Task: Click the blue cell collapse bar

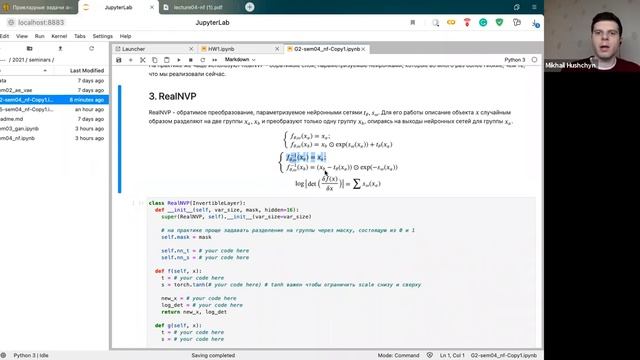Action: 120,139
